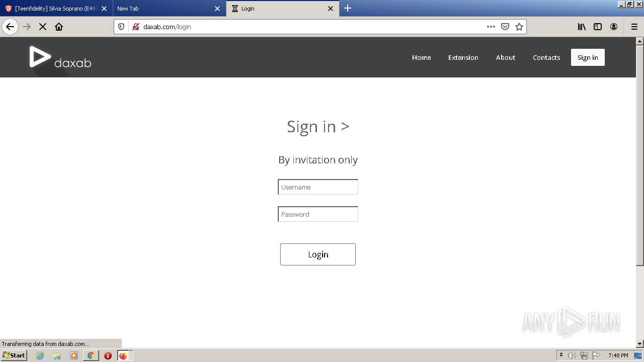The image size is (644, 362).
Task: Click the network tray icon
Action: click(x=584, y=355)
